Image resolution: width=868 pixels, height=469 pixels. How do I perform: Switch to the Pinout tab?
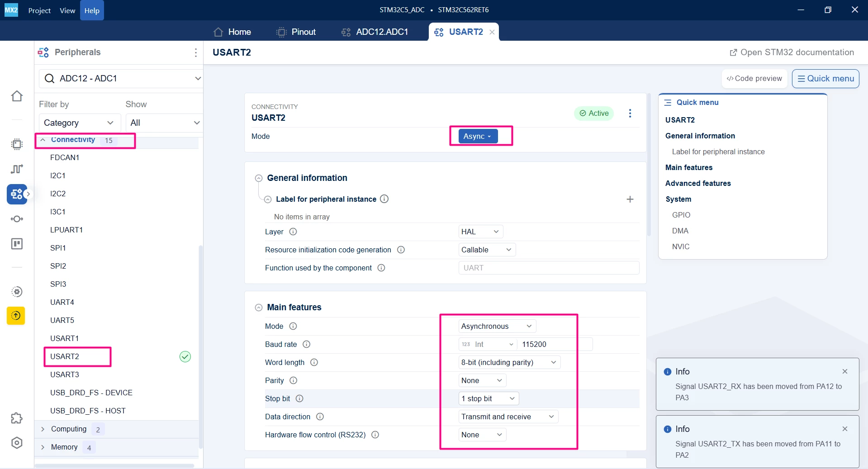(x=296, y=32)
